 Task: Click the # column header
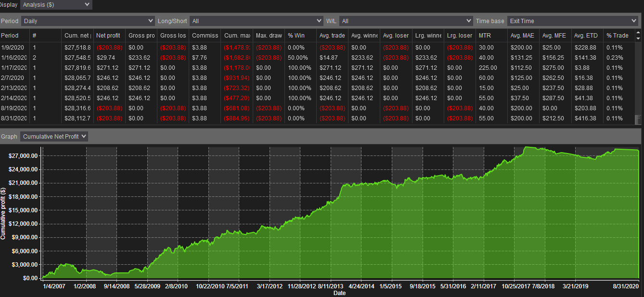click(x=46, y=35)
